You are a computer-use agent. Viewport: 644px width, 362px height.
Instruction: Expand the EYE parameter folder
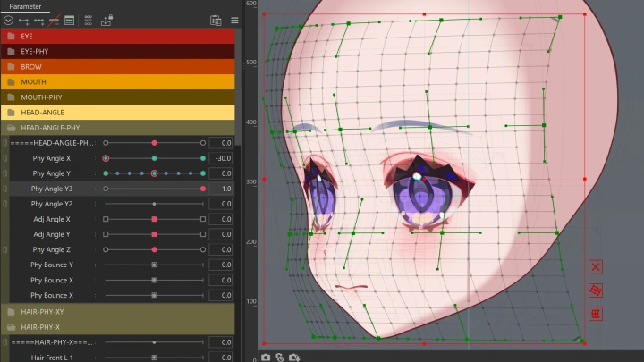pyautogui.click(x=11, y=37)
